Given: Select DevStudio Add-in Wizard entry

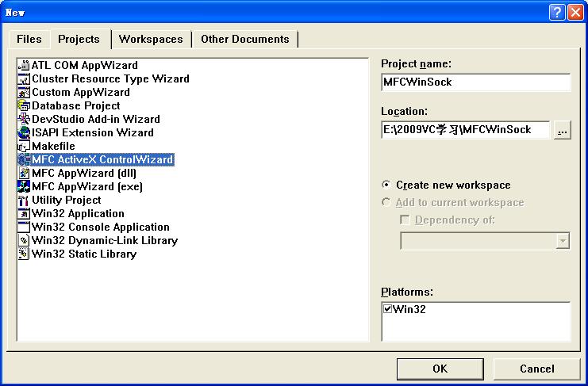Looking at the screenshot, I should point(96,119).
